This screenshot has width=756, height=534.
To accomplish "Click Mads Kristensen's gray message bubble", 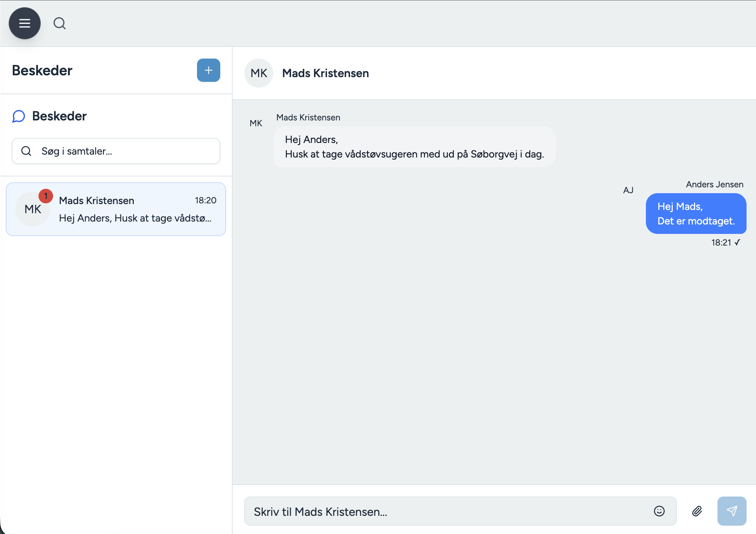I will (414, 147).
